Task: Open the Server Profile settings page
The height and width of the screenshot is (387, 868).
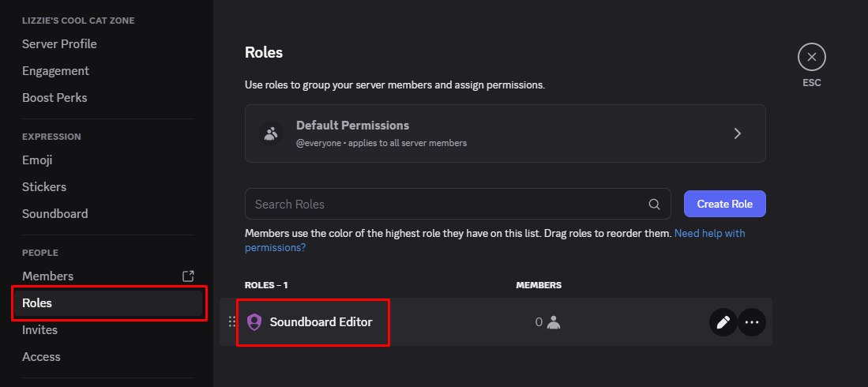Action: (x=59, y=44)
